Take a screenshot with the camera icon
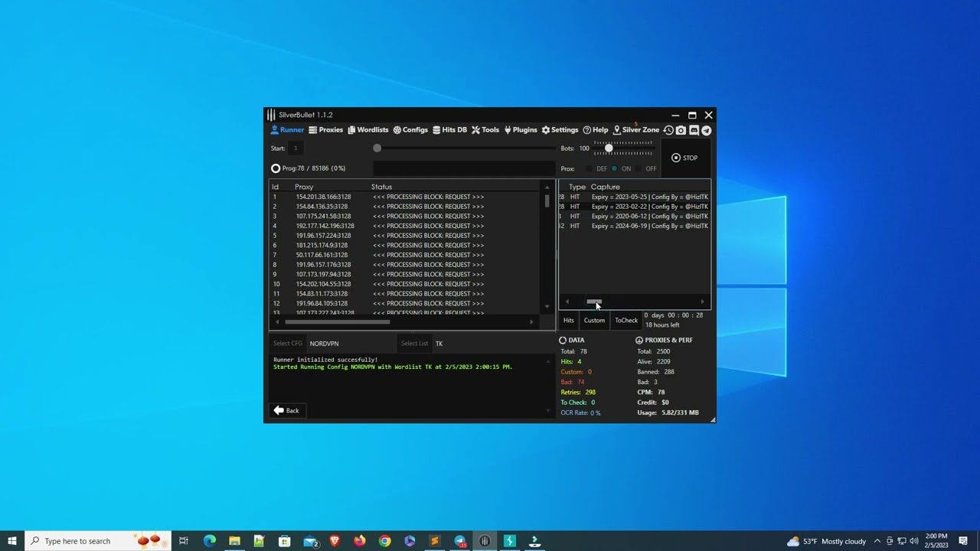Image resolution: width=980 pixels, height=551 pixels. 681,130
